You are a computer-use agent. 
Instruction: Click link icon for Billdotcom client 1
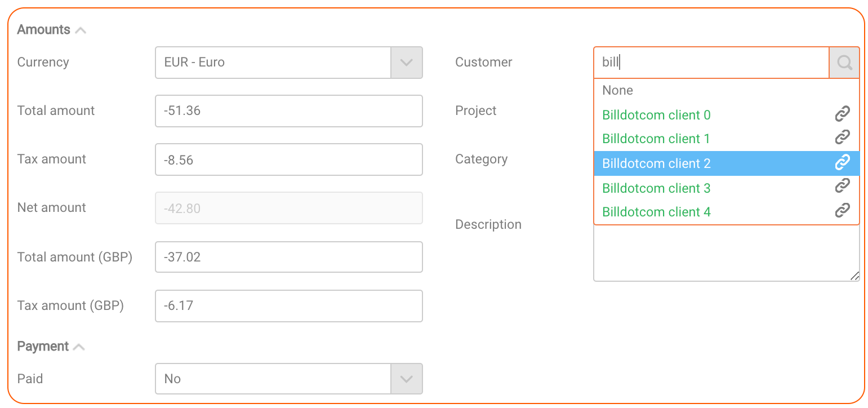pos(842,137)
